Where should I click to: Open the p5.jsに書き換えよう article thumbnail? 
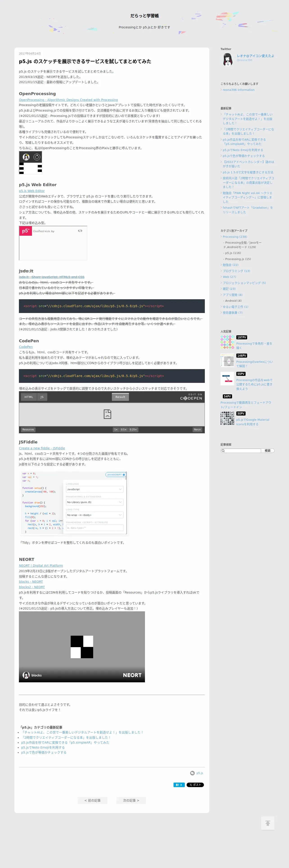click(227, 378)
